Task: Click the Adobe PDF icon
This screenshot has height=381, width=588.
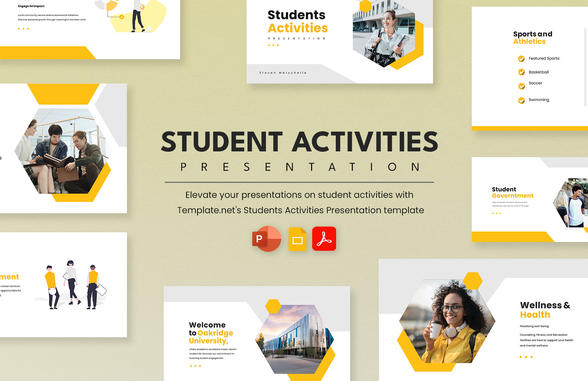Action: [325, 238]
